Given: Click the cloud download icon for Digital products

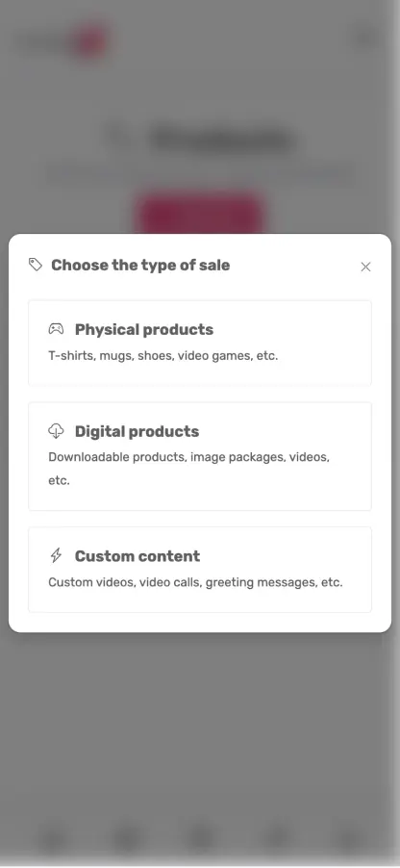Looking at the screenshot, I should [x=56, y=431].
